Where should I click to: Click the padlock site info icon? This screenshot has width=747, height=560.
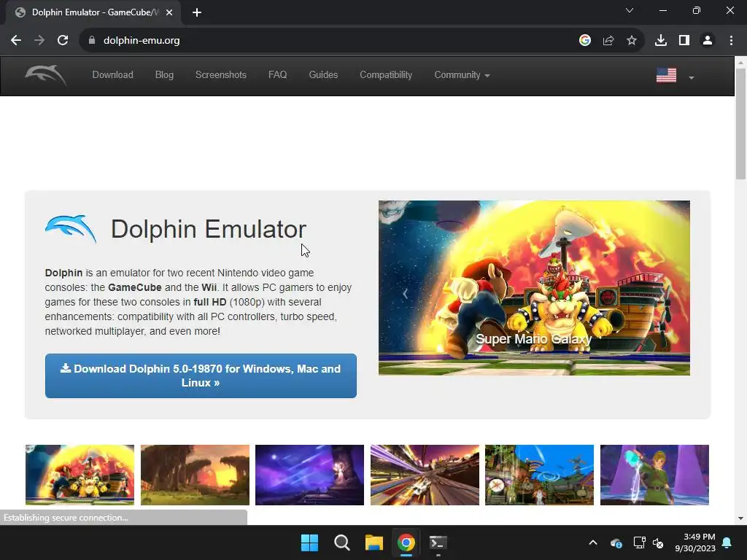point(92,41)
